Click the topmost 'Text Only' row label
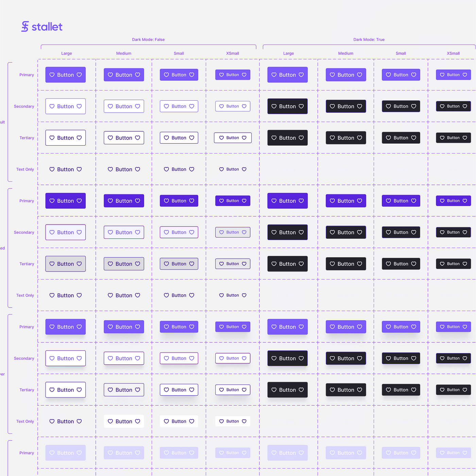476x476 pixels. point(25,169)
